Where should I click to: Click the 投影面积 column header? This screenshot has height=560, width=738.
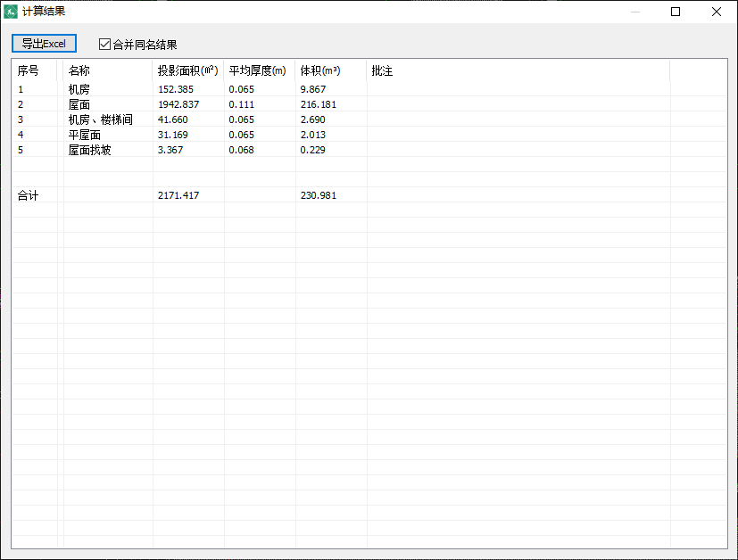(x=187, y=70)
